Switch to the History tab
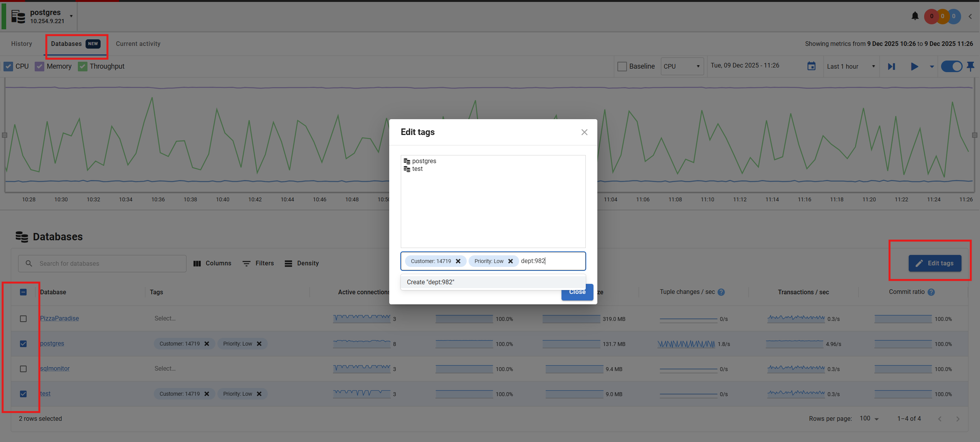Image resolution: width=980 pixels, height=442 pixels. 21,44
